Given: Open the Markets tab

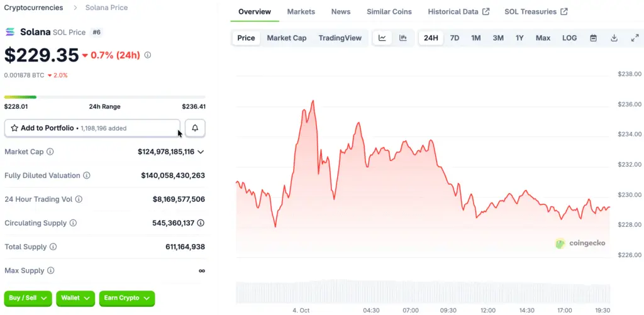Looking at the screenshot, I should [x=301, y=12].
